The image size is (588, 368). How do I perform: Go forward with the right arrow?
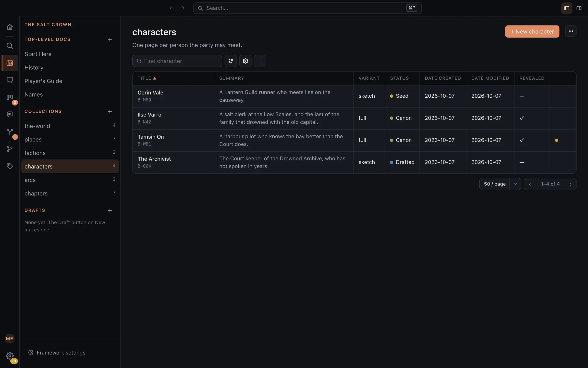[182, 8]
